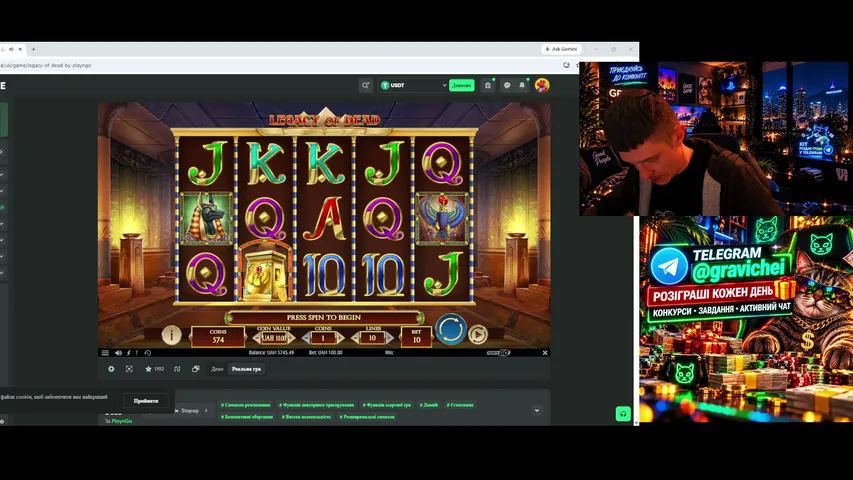Screen dimensions: 853x480
Task: Enter fullscreen mode for the game
Action: pos(129,368)
